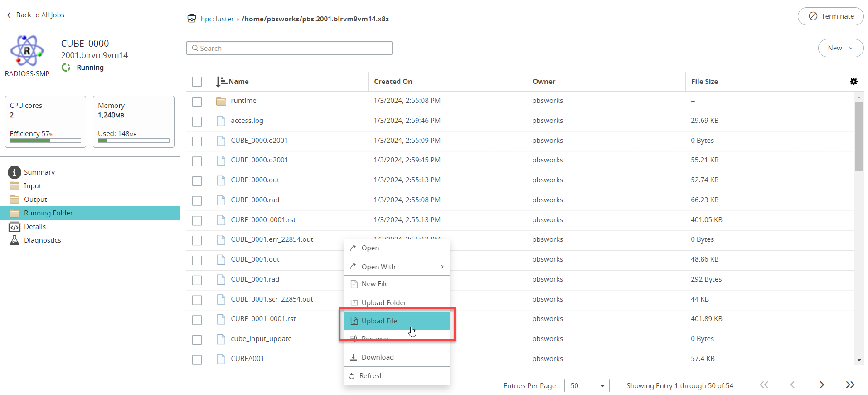Image resolution: width=868 pixels, height=395 pixels.
Task: Click the Name column sort icon
Action: [221, 82]
